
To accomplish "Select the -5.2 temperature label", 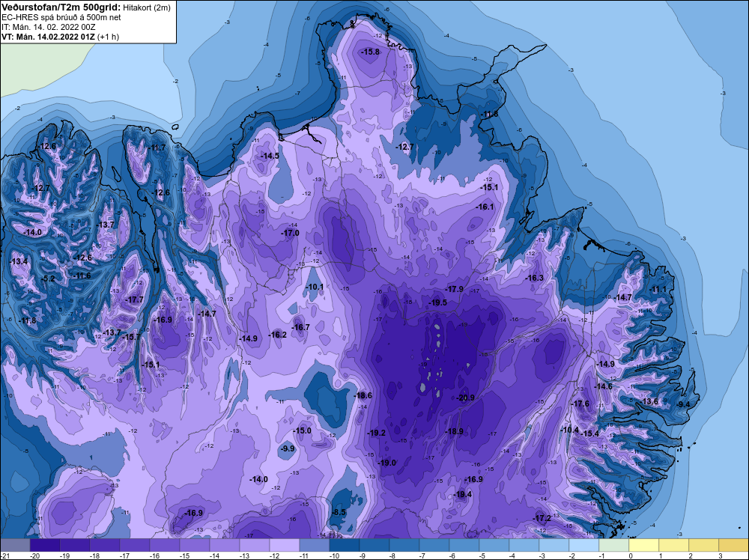I will pos(48,279).
